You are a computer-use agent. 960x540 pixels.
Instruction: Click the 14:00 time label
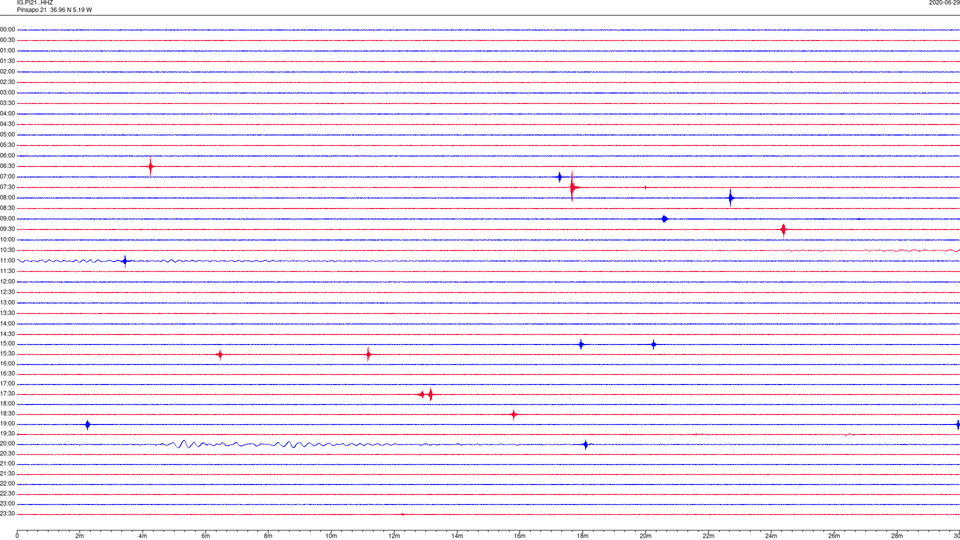pos(7,324)
